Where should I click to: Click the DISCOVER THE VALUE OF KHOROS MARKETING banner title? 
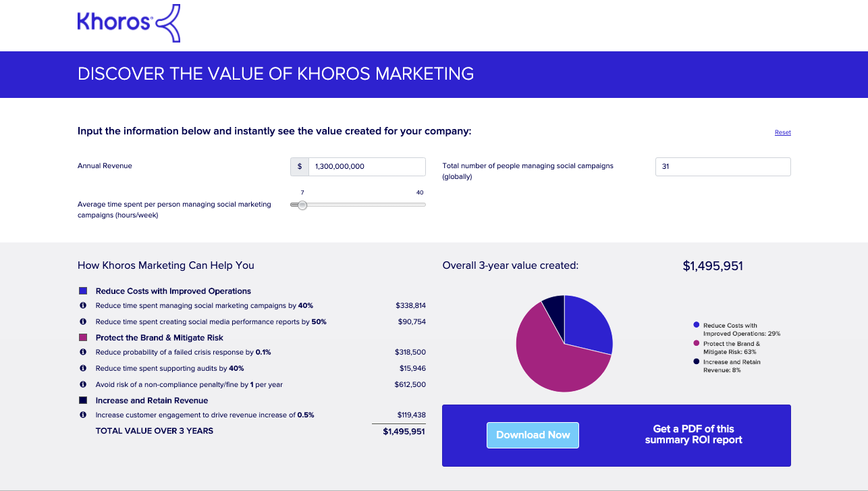(x=275, y=74)
